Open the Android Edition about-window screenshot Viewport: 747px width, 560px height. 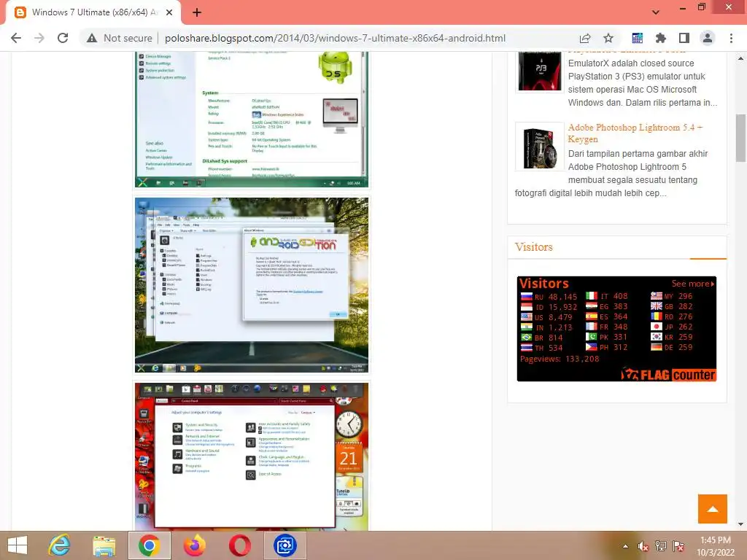252,285
